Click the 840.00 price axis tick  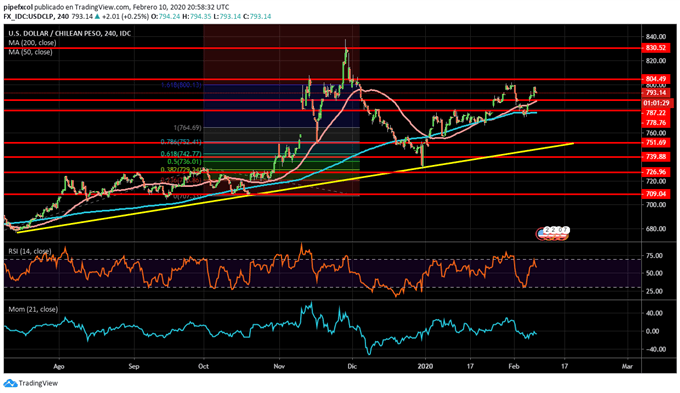(655, 37)
